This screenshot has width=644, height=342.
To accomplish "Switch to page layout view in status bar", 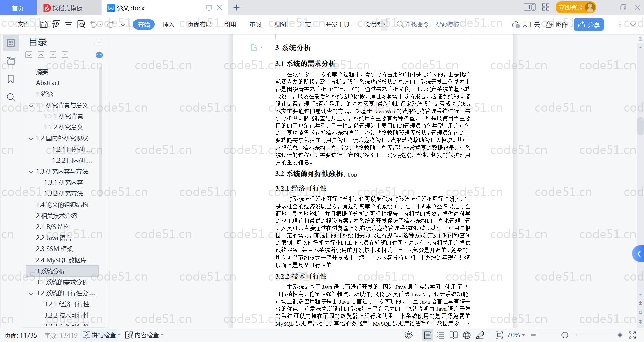I will [x=427, y=335].
